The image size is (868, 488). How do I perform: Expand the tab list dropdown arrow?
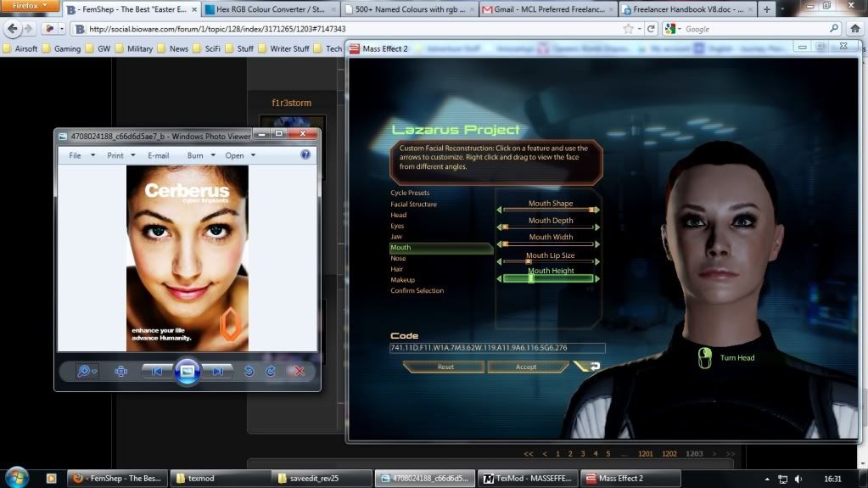tap(782, 9)
